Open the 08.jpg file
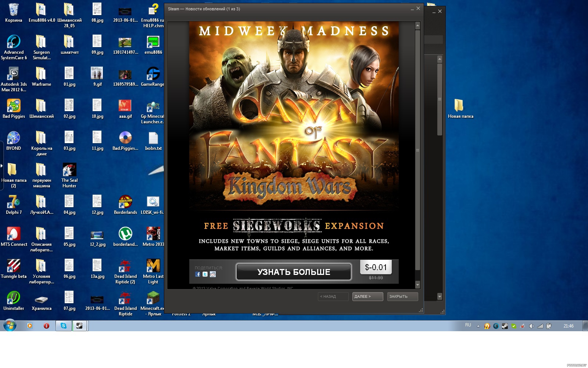The height and width of the screenshot is (368, 588). coord(97,13)
